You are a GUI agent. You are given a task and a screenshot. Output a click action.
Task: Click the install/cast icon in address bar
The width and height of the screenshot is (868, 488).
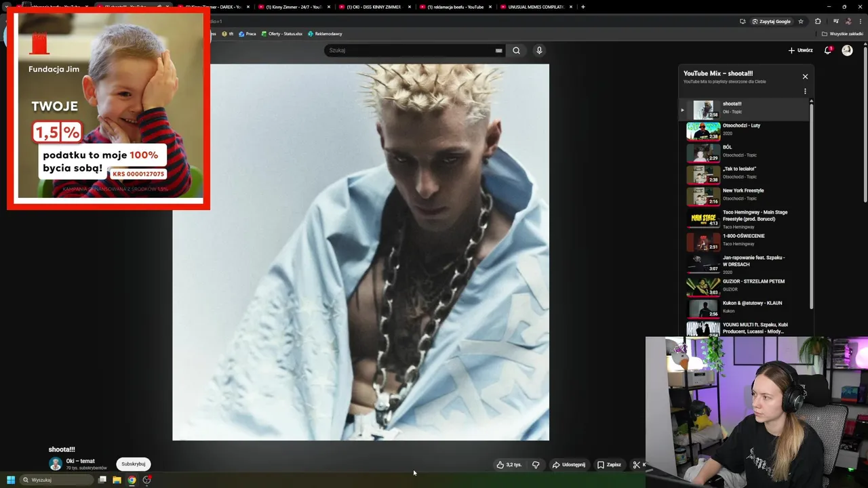pyautogui.click(x=743, y=21)
